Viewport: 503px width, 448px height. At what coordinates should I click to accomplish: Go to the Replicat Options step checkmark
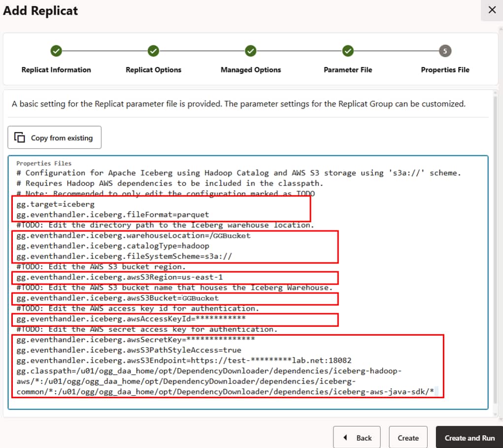[153, 51]
